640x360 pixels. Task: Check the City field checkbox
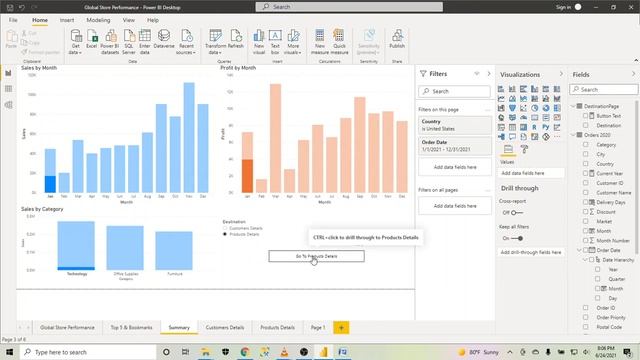[x=586, y=154]
